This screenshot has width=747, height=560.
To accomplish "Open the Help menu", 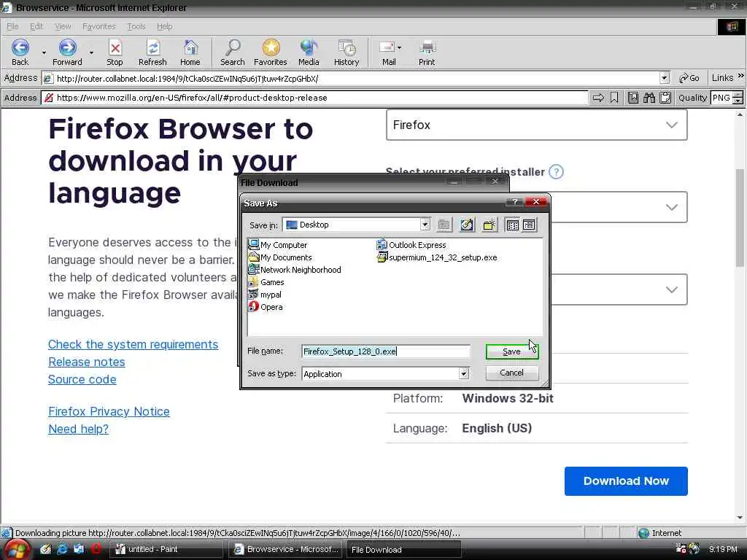I will point(164,26).
